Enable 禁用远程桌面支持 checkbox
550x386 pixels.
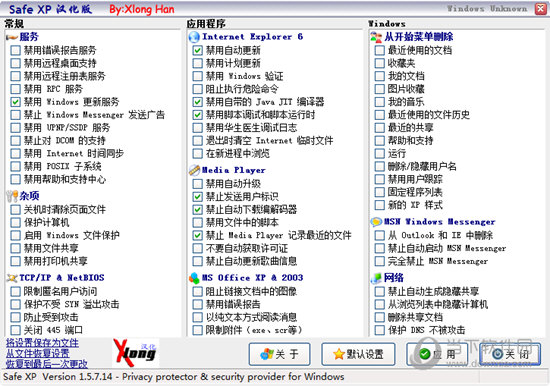15,64
